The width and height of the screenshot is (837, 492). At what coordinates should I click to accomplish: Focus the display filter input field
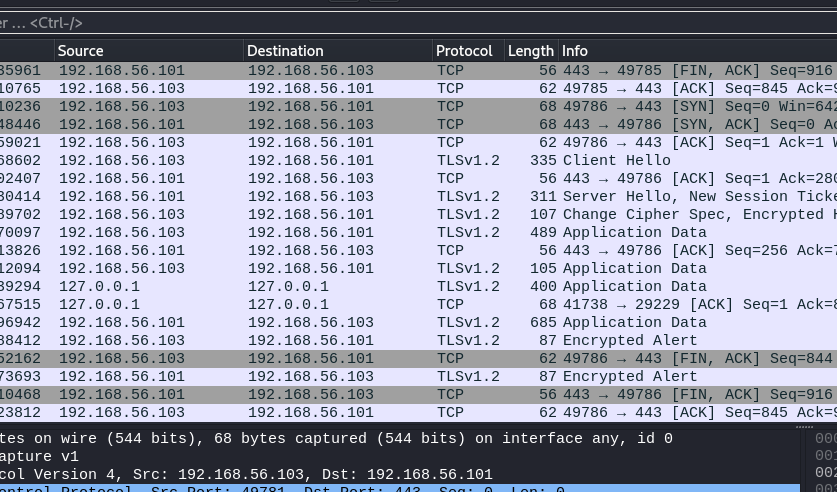coord(418,23)
